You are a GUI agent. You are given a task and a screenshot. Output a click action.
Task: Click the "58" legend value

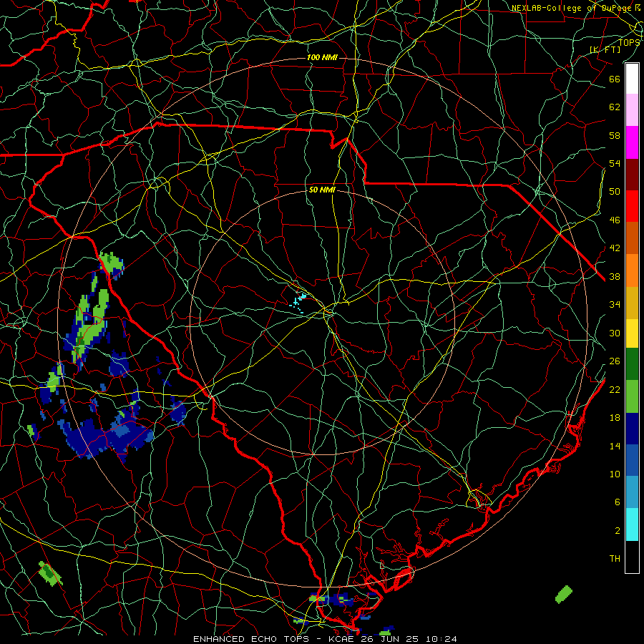pos(615,135)
